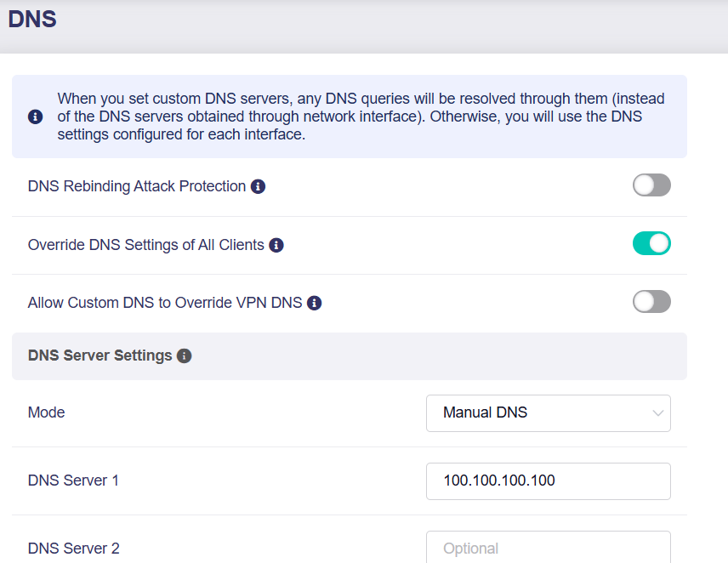The width and height of the screenshot is (728, 563).
Task: Focus the optional DNS Server 2 field
Action: pyautogui.click(x=548, y=548)
